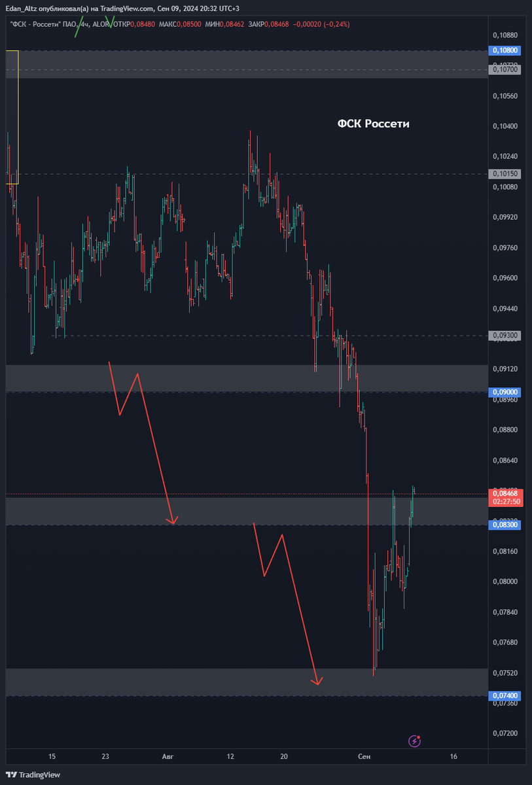
Task: Click the 0,10400 price axis tick
Action: coord(505,126)
